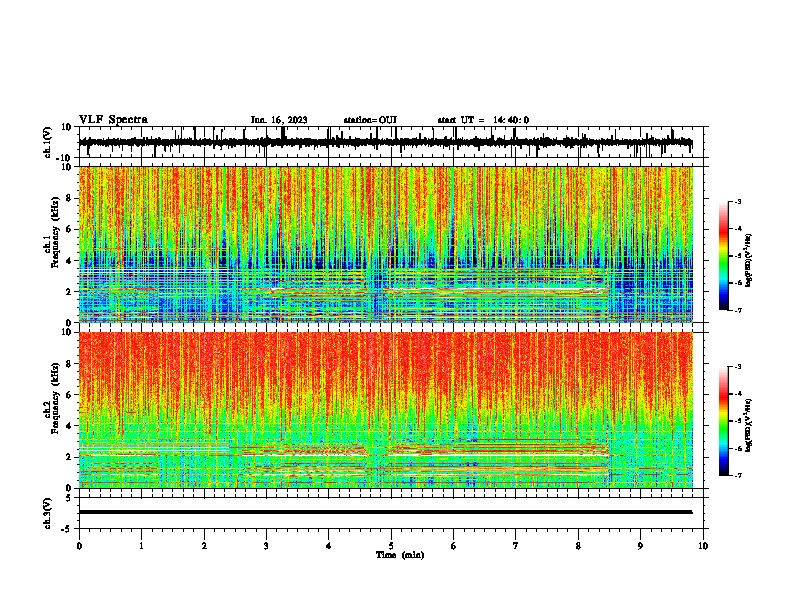
Task: Click the '4' kHz tick on ch.1 spectrogram
Action: 70,261
